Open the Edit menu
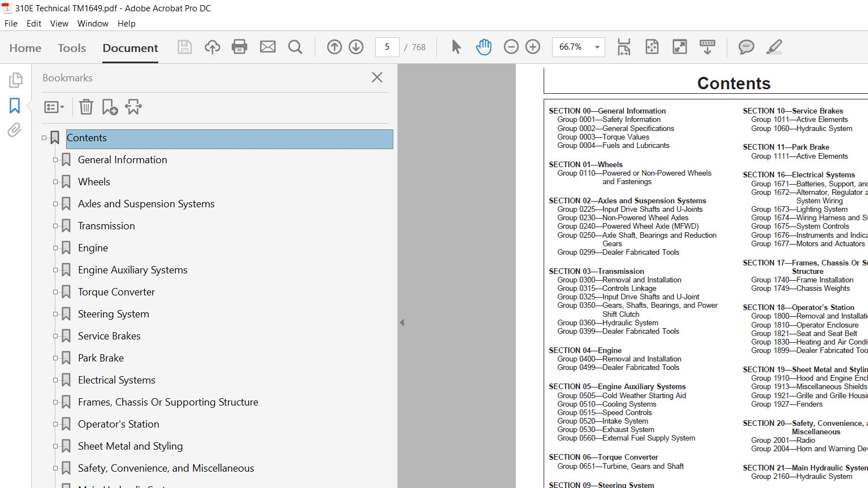Viewport: 868px width, 488px height. point(34,24)
